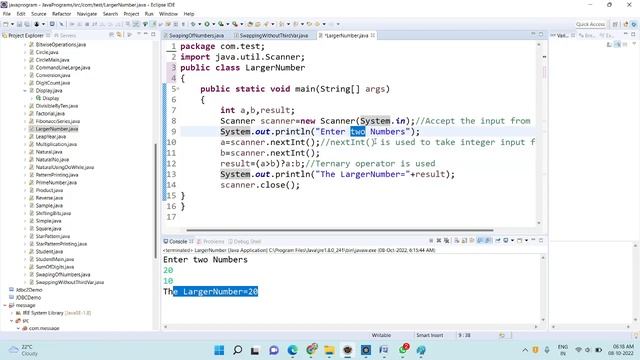Switch to the Problems view tab
The width and height of the screenshot is (640, 360).
coord(211,242)
